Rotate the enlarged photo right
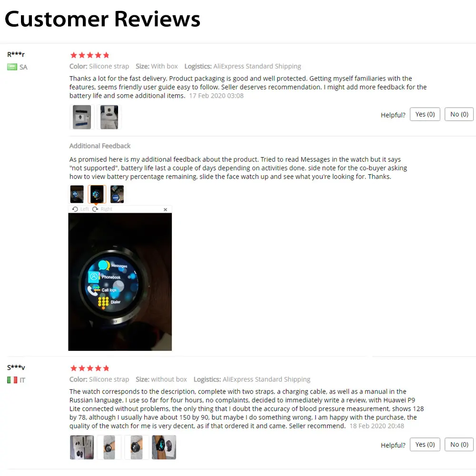Screen dimensions: 476x476 (x=102, y=209)
